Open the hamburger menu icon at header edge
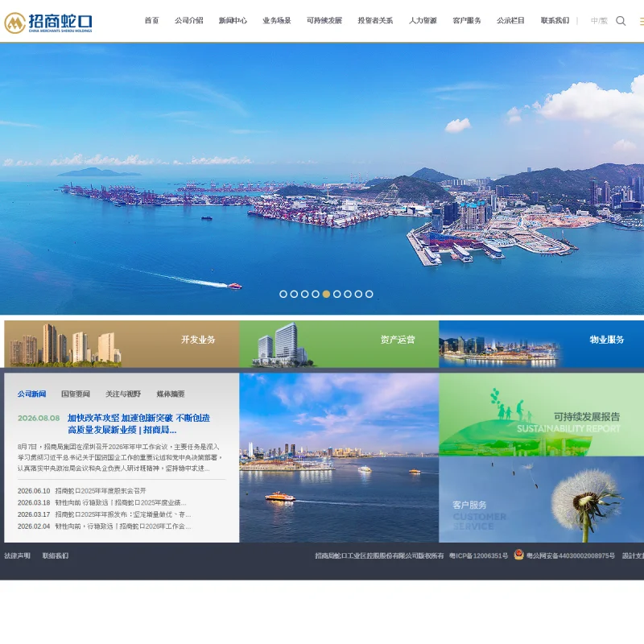 641,21
